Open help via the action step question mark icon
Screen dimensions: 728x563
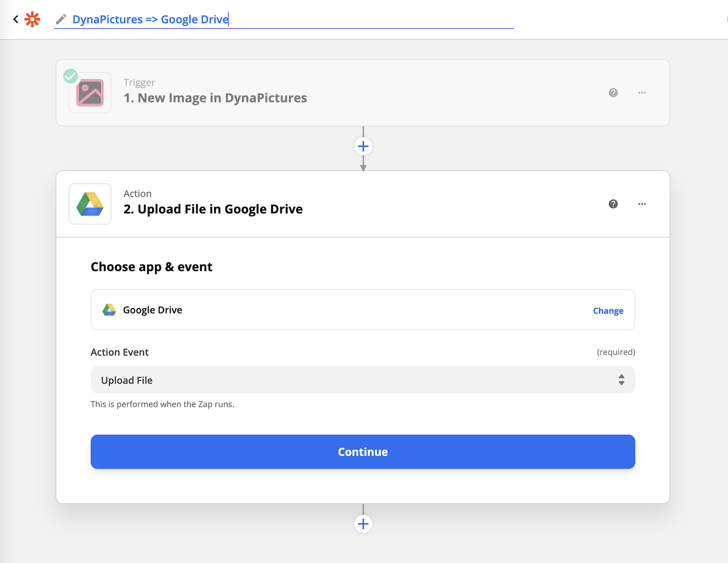click(613, 204)
